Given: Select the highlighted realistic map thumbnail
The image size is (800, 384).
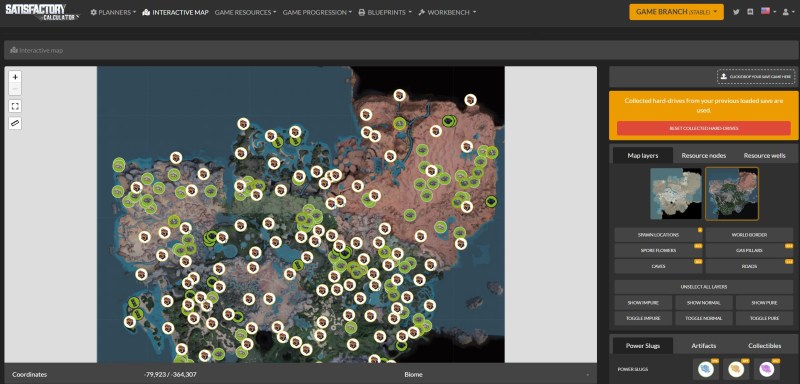Looking at the screenshot, I should click(732, 194).
